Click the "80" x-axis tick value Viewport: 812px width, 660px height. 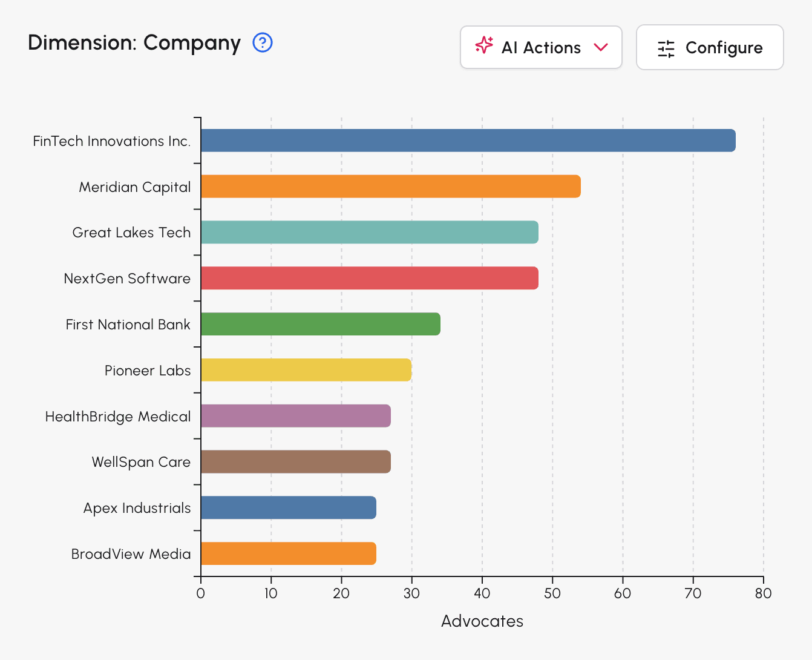(764, 593)
